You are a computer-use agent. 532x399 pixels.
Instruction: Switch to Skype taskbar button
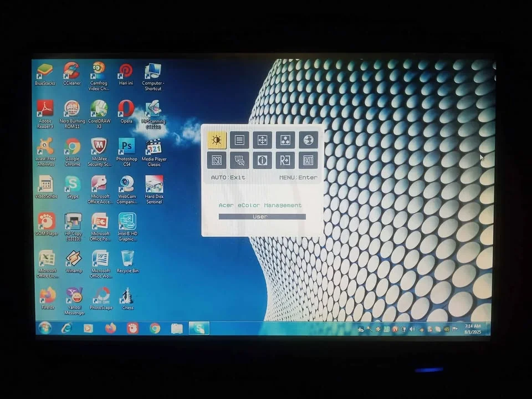point(199,328)
